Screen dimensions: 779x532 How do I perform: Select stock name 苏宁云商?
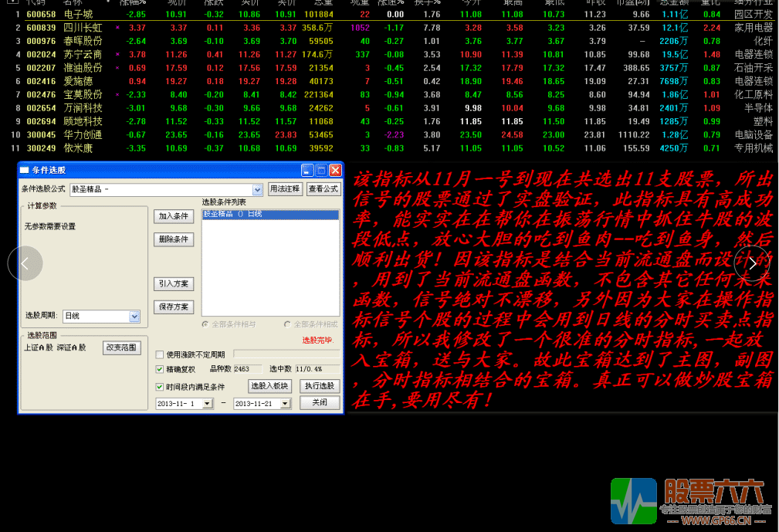coord(83,55)
